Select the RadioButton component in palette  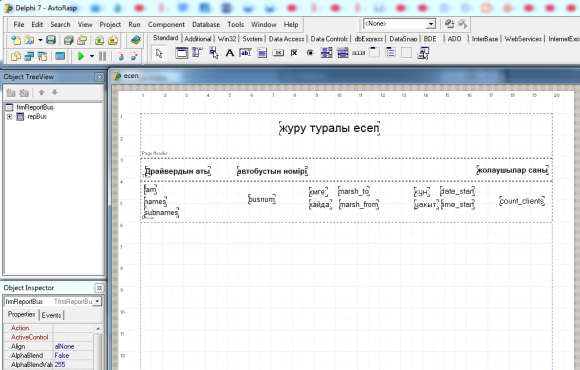tap(310, 53)
